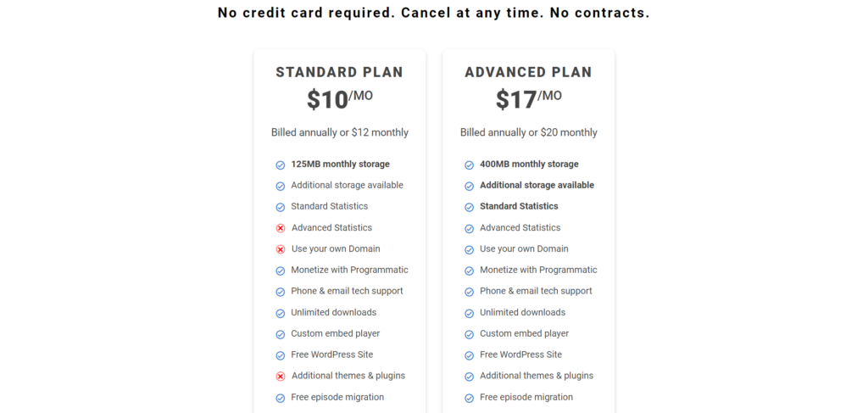Click the checkmark icon beside 400MB monthly storage

[469, 165]
